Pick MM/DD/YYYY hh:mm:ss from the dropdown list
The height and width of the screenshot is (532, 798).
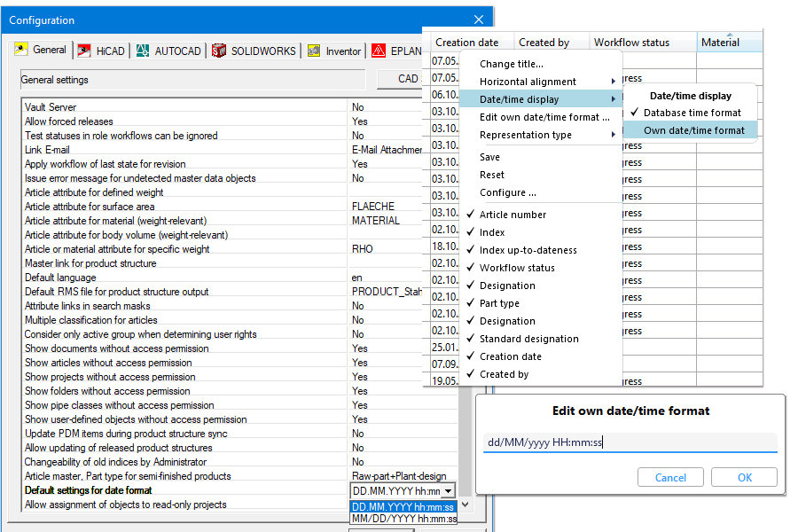[403, 519]
